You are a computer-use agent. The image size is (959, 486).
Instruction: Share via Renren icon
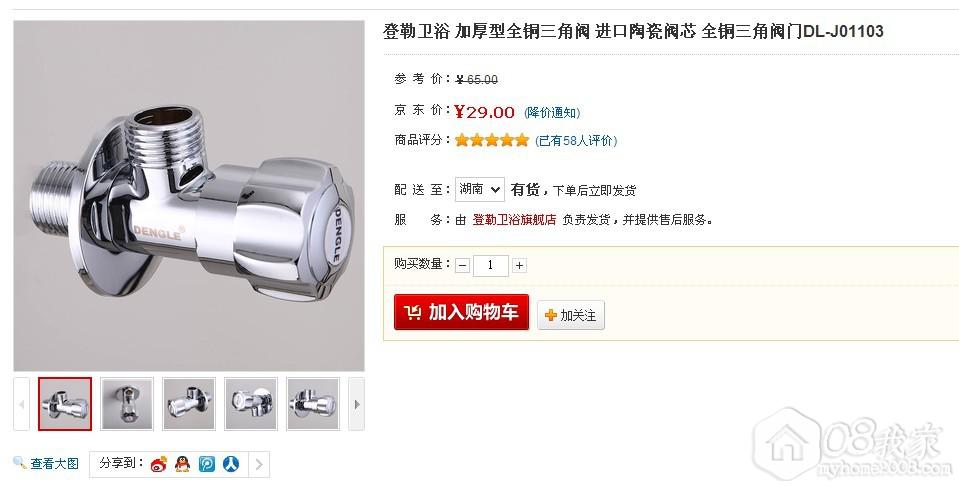point(231,464)
